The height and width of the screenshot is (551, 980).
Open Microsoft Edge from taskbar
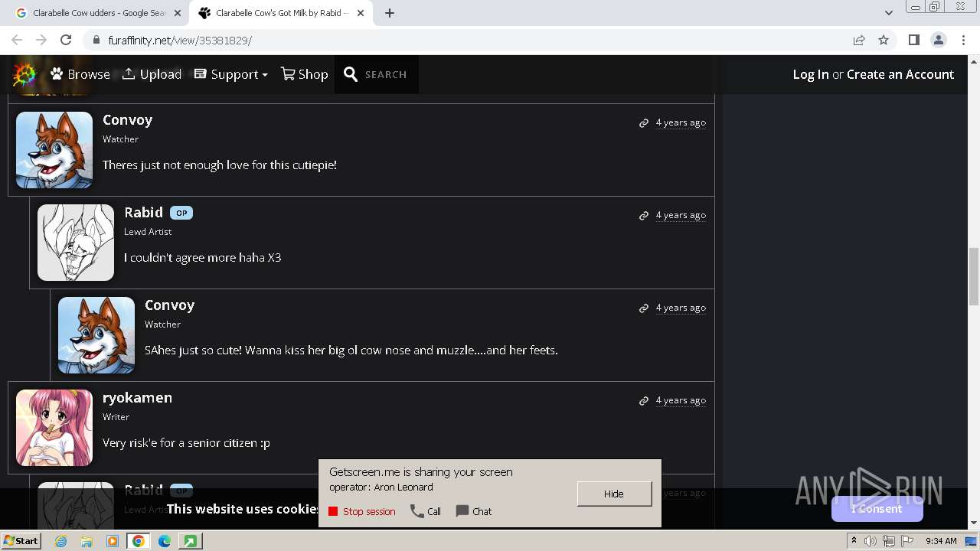pos(165,541)
